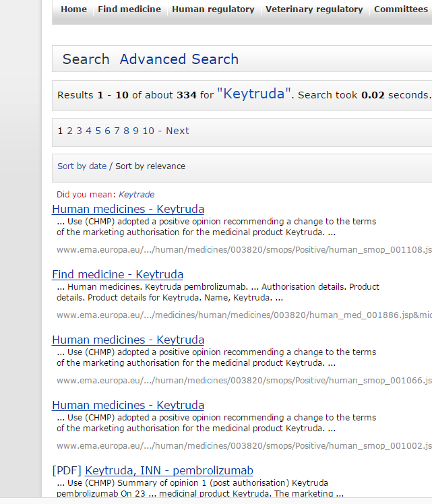Open the Find medicine menu
Screen dimensions: 432x504
129,9
